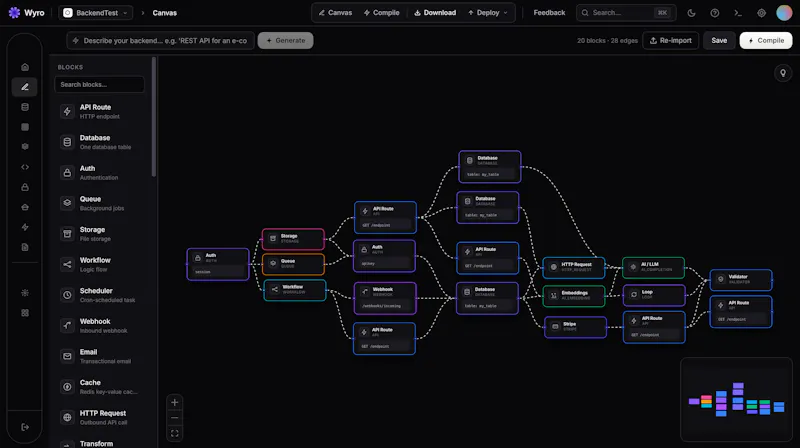Click the Blocks panel vertical scrollbar

154,117
